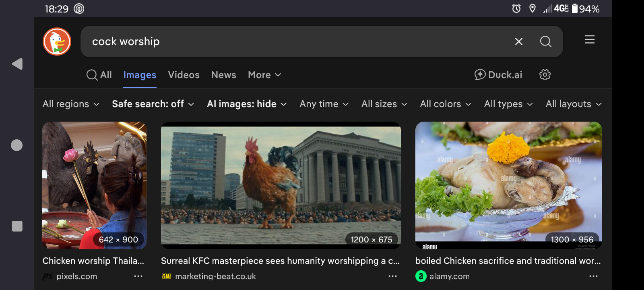
Task: Tap the Android back navigation button
Action: 17,64
